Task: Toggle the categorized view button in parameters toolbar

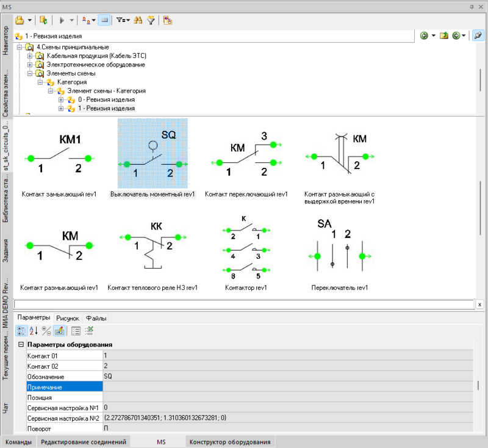Action: tap(21, 331)
